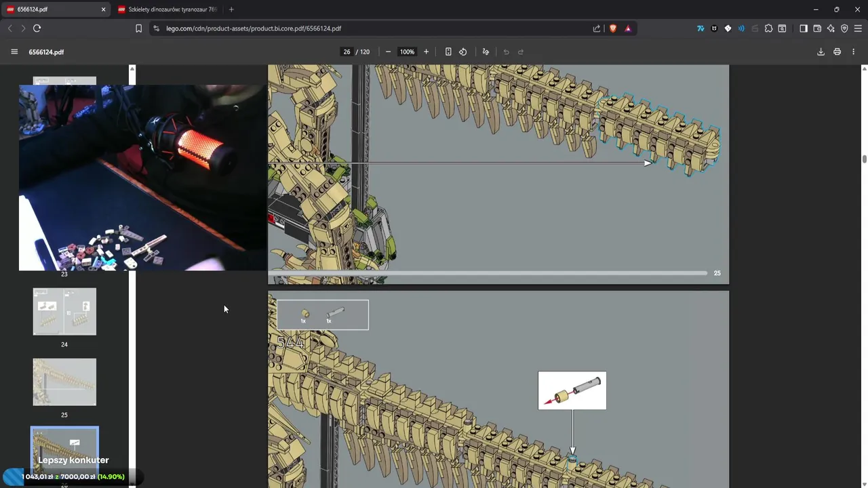Click the undo annotation arrow

(506, 52)
